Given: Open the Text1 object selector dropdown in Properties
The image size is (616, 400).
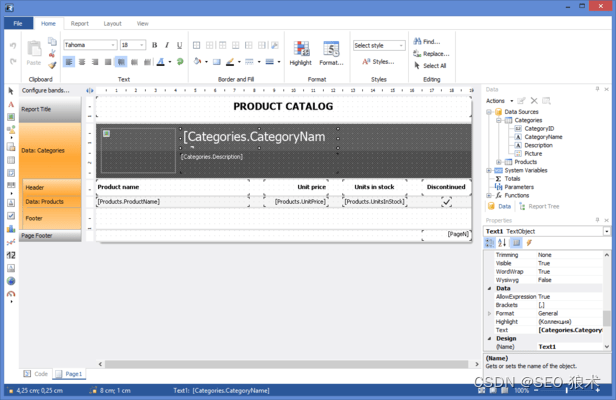Looking at the screenshot, I should (x=607, y=231).
